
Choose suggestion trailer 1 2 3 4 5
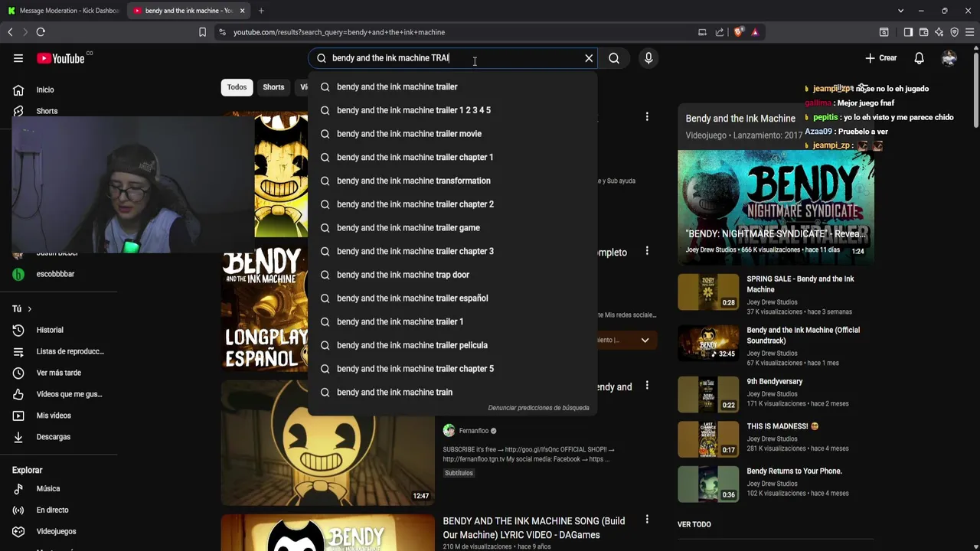[452, 110]
